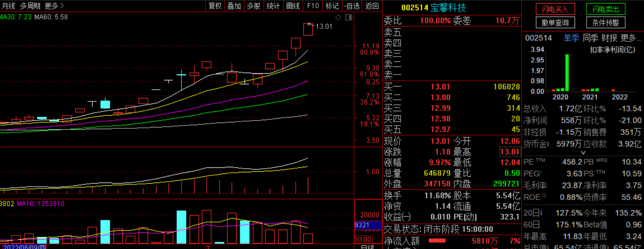Click the 叠加 overlay button

234,6
